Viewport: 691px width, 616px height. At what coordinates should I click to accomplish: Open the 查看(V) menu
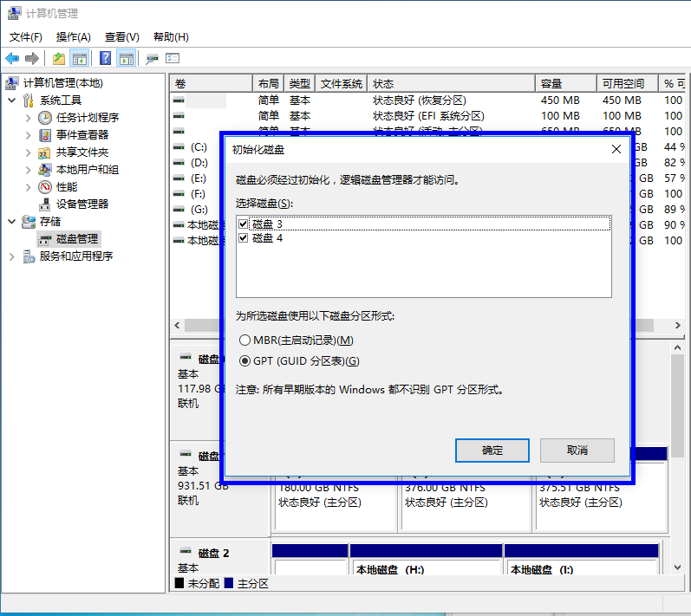tap(122, 37)
